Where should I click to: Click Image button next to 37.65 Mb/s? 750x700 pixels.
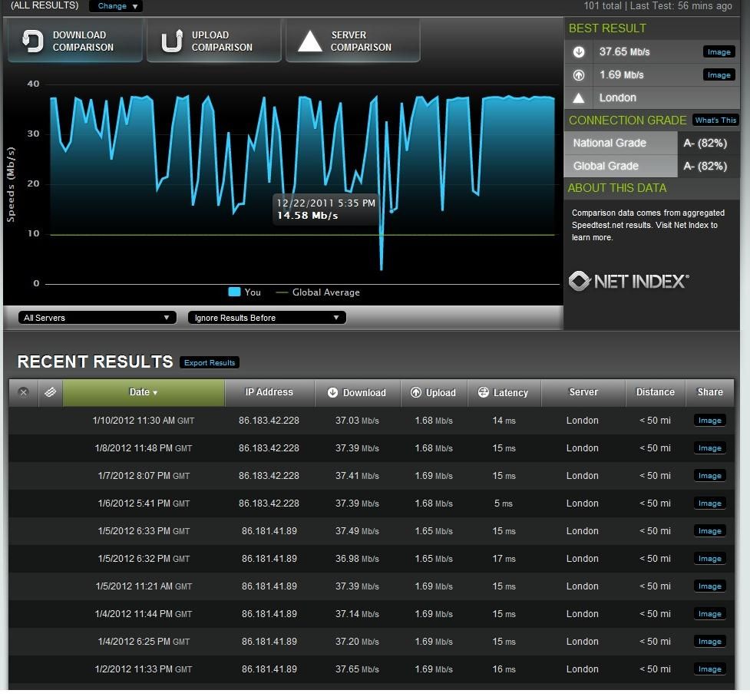click(x=719, y=52)
